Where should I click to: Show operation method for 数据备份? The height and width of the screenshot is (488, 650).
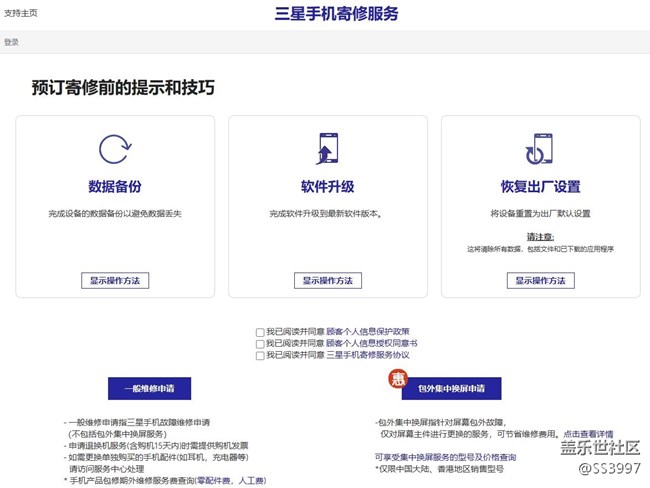(115, 281)
